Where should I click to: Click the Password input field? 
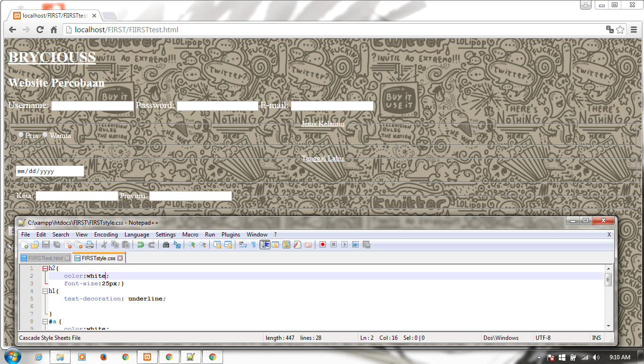click(217, 106)
